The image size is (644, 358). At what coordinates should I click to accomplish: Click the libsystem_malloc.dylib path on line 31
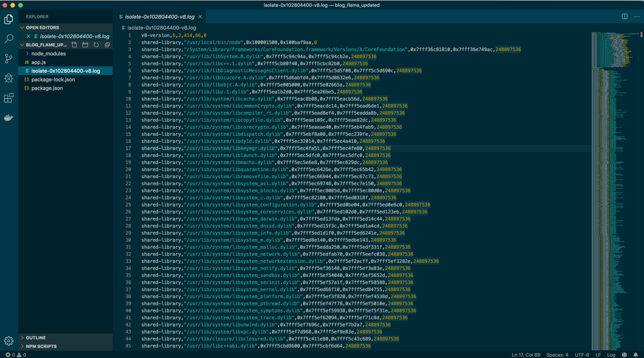tap(240, 247)
